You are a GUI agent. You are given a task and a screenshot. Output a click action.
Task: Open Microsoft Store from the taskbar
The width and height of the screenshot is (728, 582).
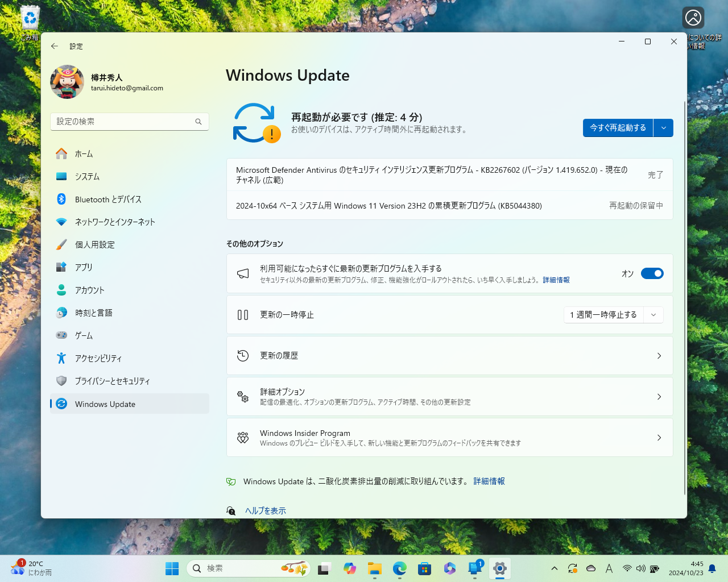[425, 568]
